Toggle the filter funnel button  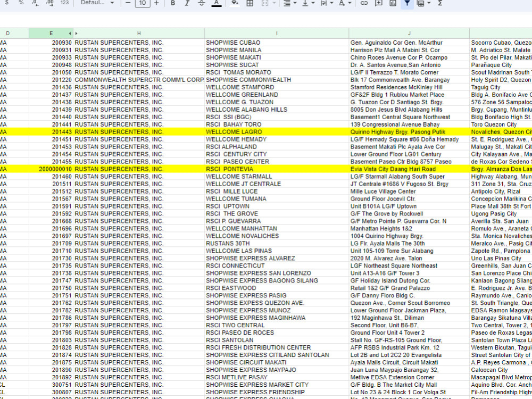click(x=407, y=3)
